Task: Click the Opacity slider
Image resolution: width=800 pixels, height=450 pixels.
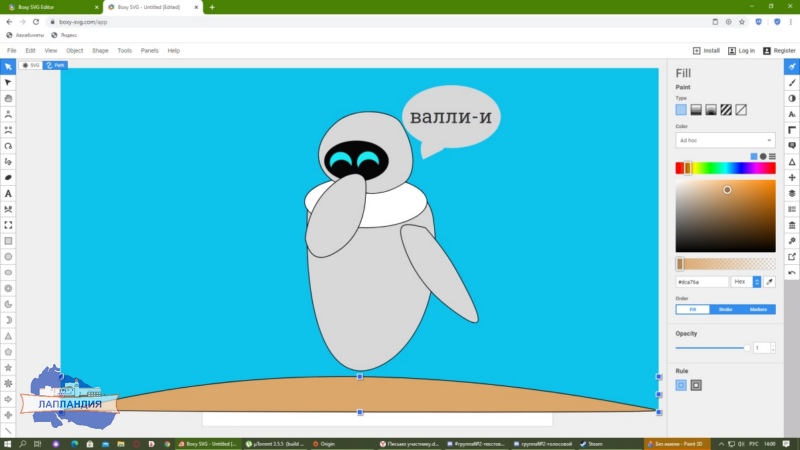Action: 712,348
